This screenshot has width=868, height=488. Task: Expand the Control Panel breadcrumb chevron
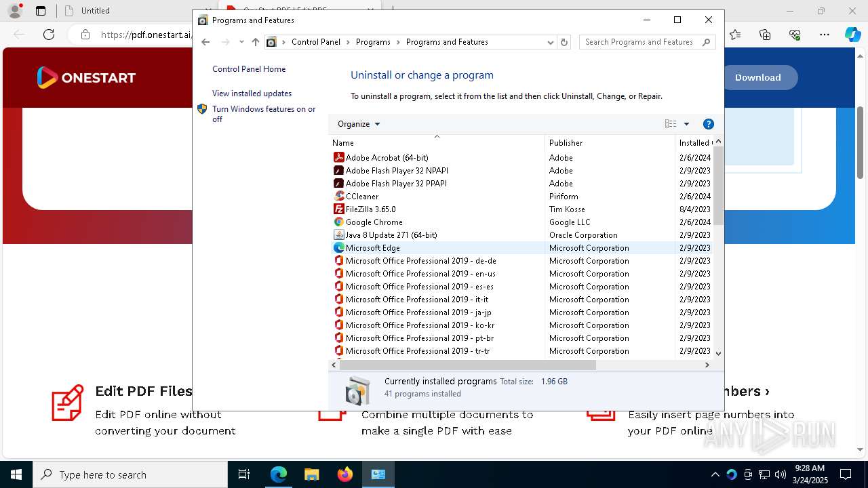[x=348, y=42]
